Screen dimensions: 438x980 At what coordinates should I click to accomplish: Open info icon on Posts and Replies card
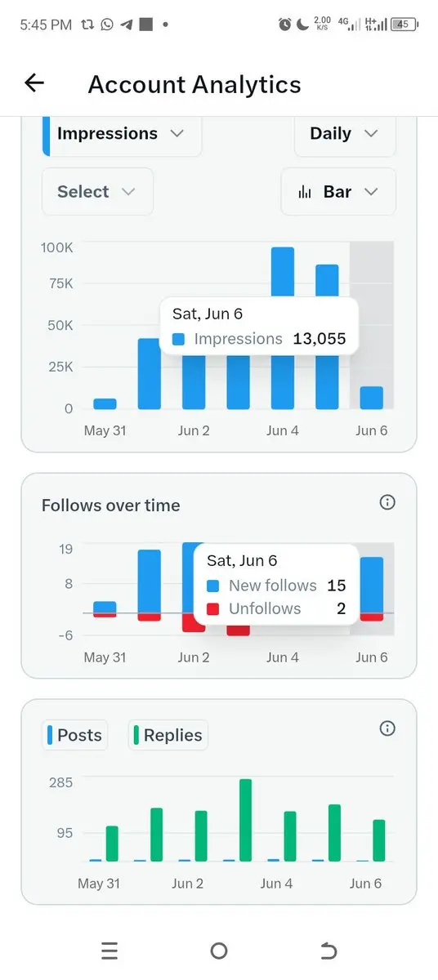click(x=387, y=728)
